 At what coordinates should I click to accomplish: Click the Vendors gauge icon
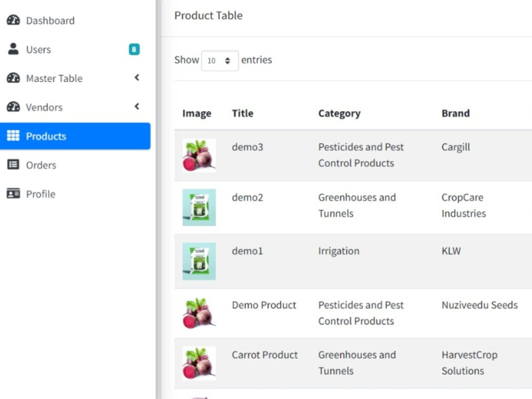[13, 107]
